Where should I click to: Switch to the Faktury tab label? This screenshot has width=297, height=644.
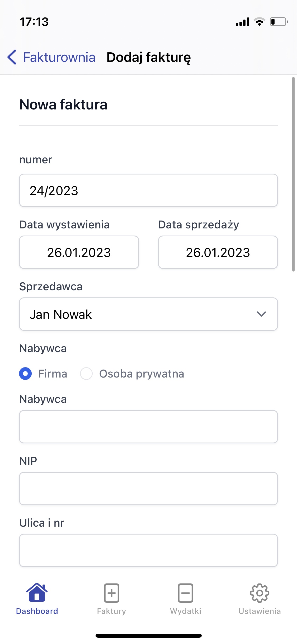(111, 611)
